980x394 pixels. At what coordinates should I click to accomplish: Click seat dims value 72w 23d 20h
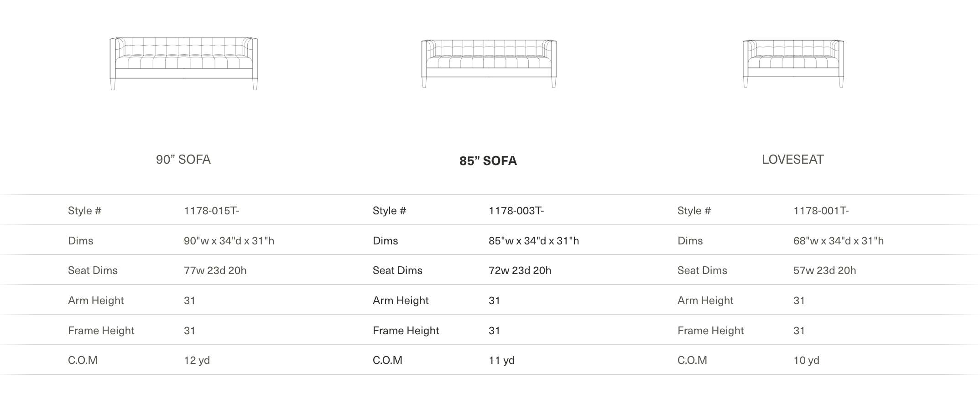(520, 270)
